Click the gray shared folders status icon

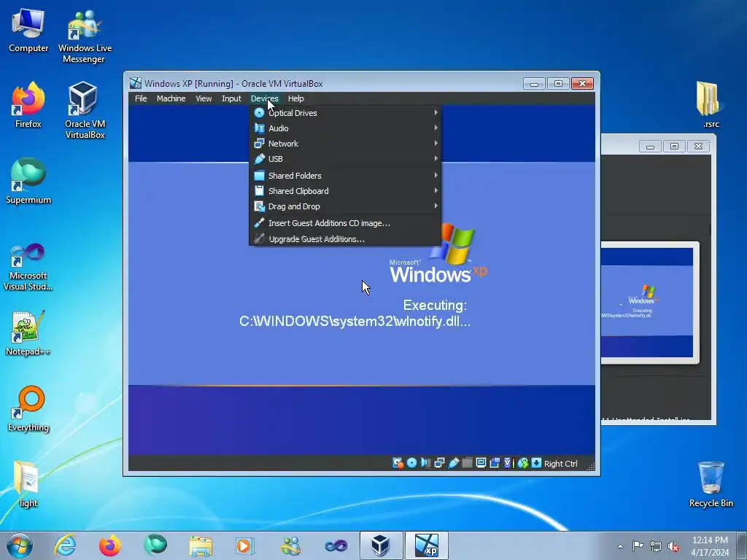click(468, 463)
